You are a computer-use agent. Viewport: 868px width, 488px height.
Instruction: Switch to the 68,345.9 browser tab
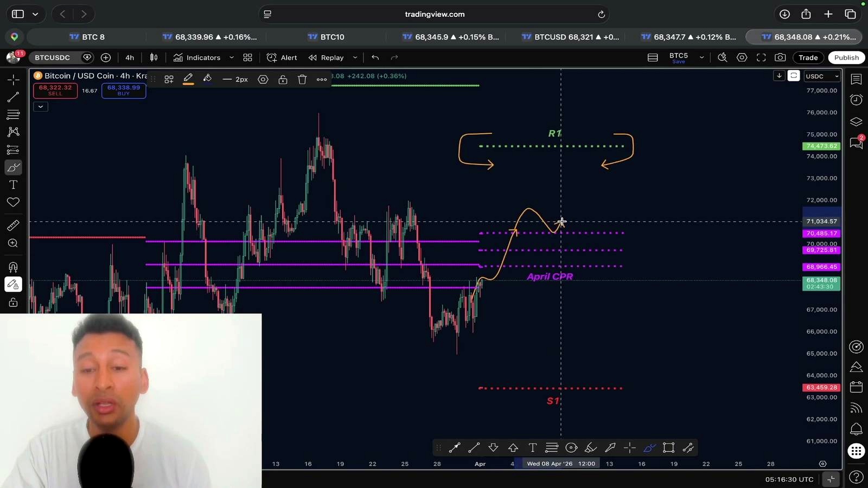pos(450,37)
